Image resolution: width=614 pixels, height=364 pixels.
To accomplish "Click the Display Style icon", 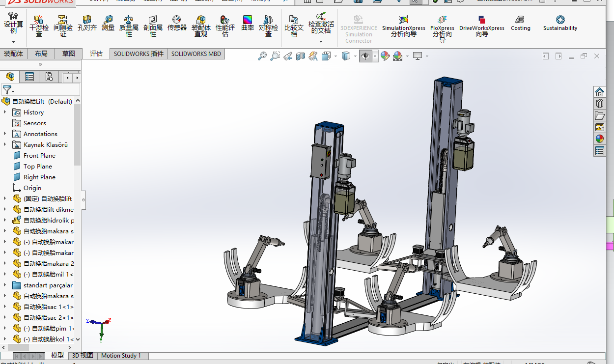I will [346, 56].
